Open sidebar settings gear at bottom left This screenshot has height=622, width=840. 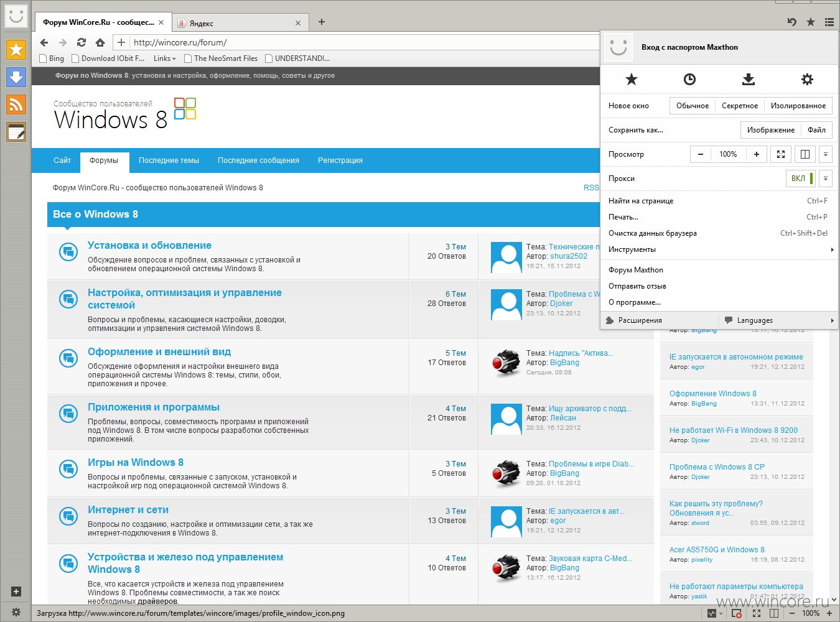pyautogui.click(x=16, y=612)
